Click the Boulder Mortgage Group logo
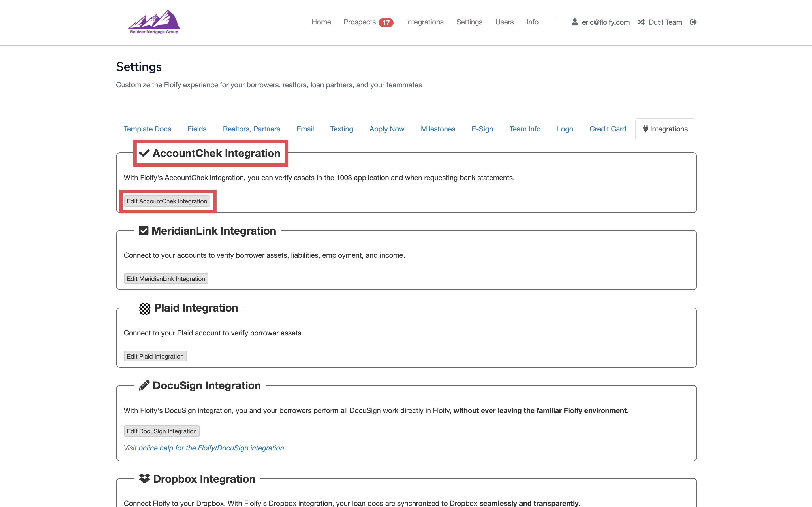The width and height of the screenshot is (812, 507). (x=154, y=22)
